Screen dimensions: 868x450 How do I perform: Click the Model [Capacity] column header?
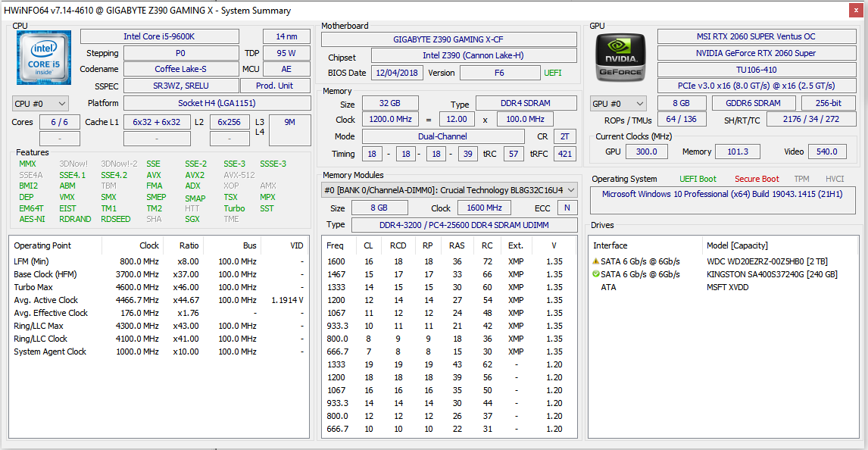click(738, 245)
